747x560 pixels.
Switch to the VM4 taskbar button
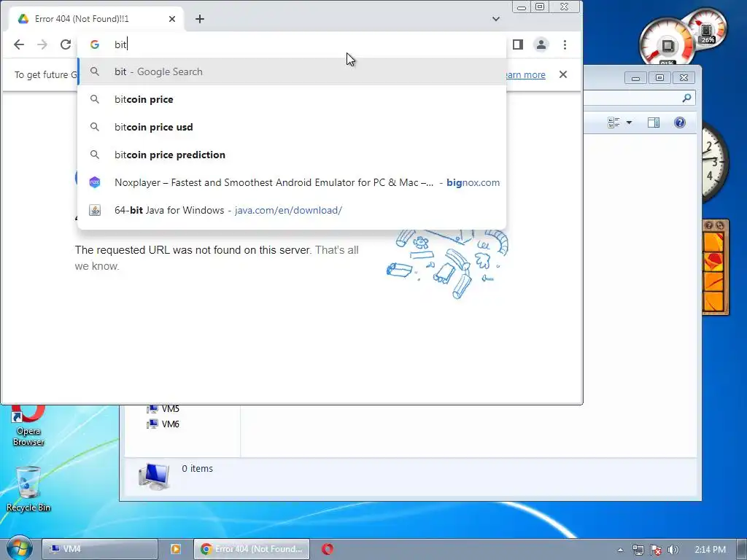[x=99, y=549]
